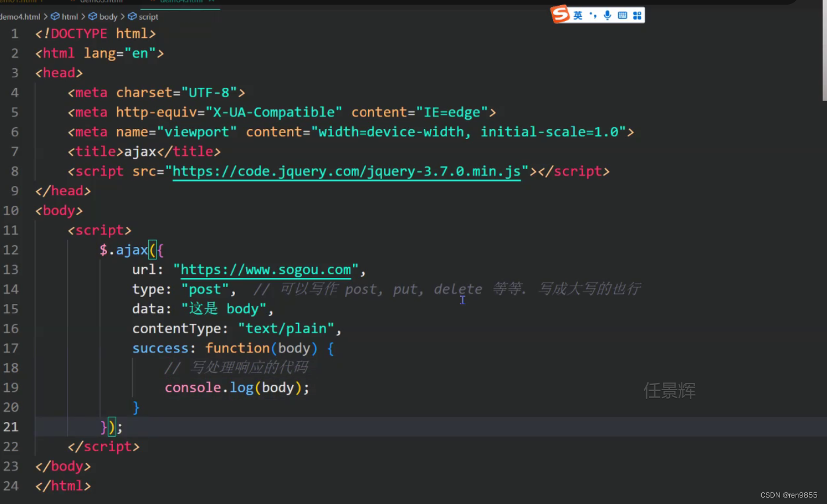Click the function(body) keyword on line 17

click(262, 348)
